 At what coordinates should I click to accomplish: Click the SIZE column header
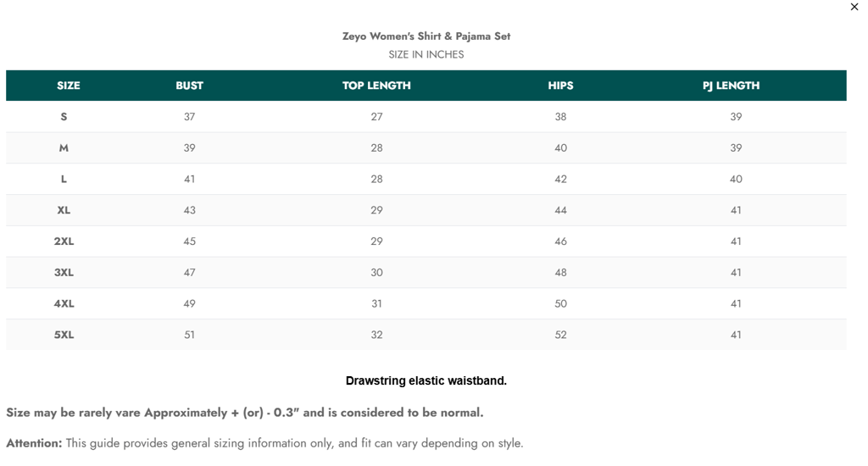click(69, 86)
